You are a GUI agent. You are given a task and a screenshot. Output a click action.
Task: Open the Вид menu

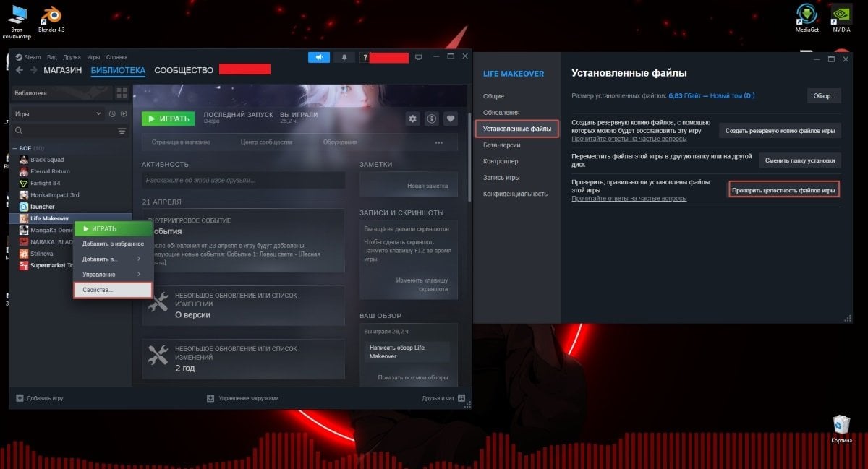click(x=51, y=57)
